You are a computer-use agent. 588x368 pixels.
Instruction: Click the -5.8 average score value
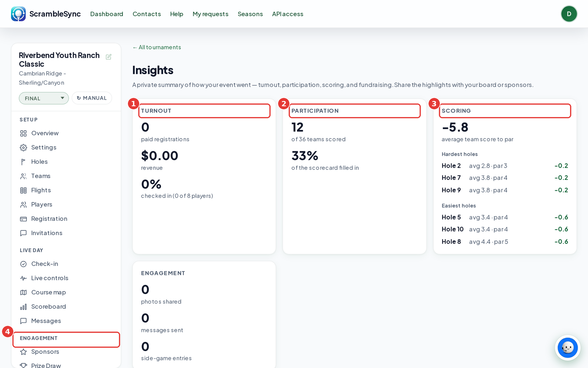(455, 127)
